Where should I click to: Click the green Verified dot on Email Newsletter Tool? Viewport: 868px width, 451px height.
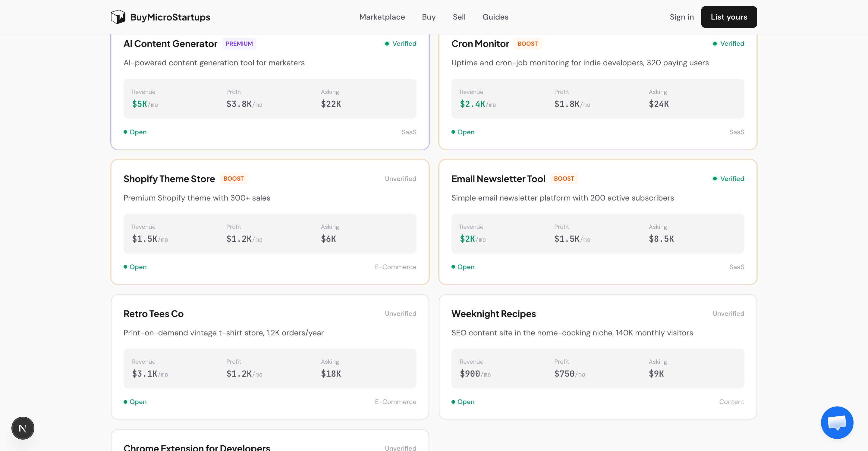pyautogui.click(x=715, y=179)
